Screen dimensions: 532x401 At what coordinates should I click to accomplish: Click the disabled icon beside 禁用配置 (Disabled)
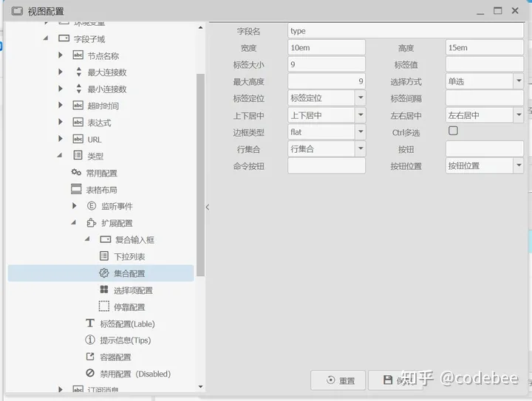(x=90, y=374)
